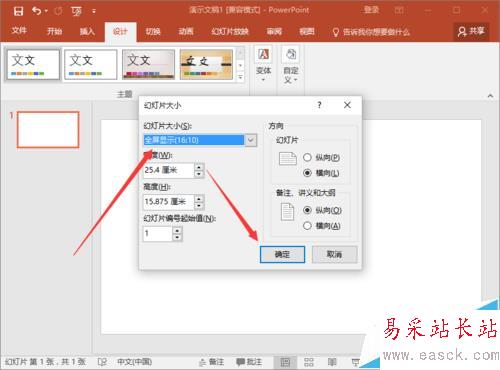Image resolution: width=500 pixels, height=370 pixels.
Task: Select slide orientation 纵向(P) portrait radio
Action: point(307,157)
